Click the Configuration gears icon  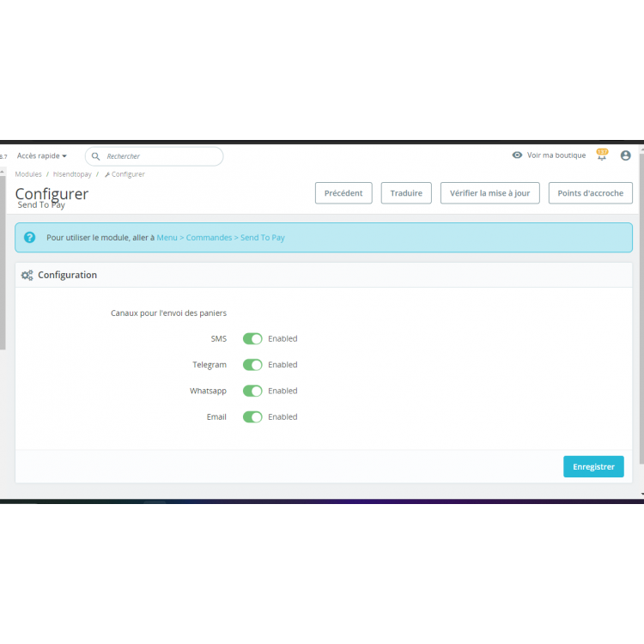tap(27, 276)
